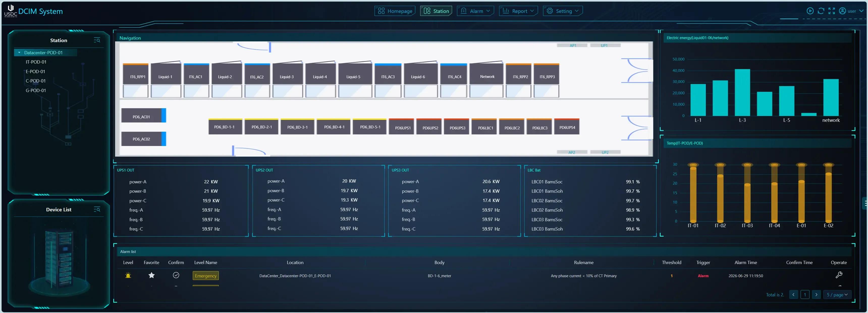
Task: Click the PD6_BD-3-1 cabinet
Action: [x=297, y=127]
